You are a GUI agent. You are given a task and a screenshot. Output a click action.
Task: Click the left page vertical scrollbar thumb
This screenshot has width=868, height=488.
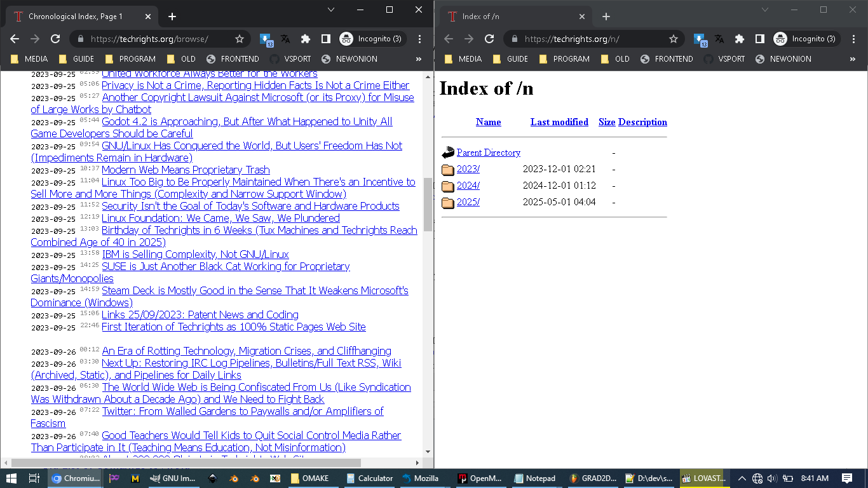pyautogui.click(x=428, y=205)
